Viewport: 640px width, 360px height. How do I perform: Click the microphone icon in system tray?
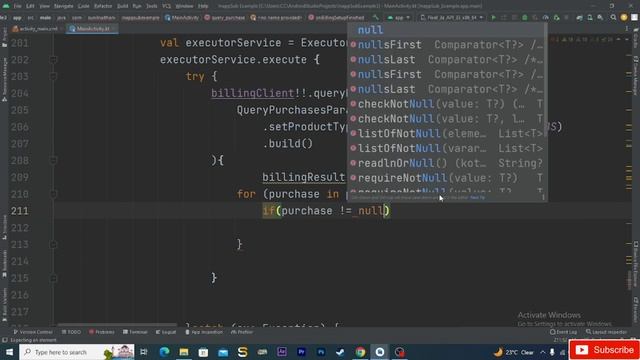click(x=552, y=352)
